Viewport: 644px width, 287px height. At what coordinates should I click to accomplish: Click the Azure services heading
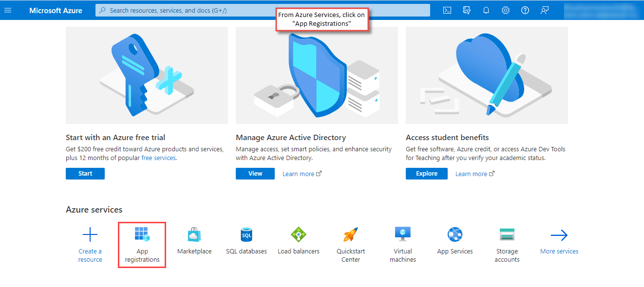point(94,210)
